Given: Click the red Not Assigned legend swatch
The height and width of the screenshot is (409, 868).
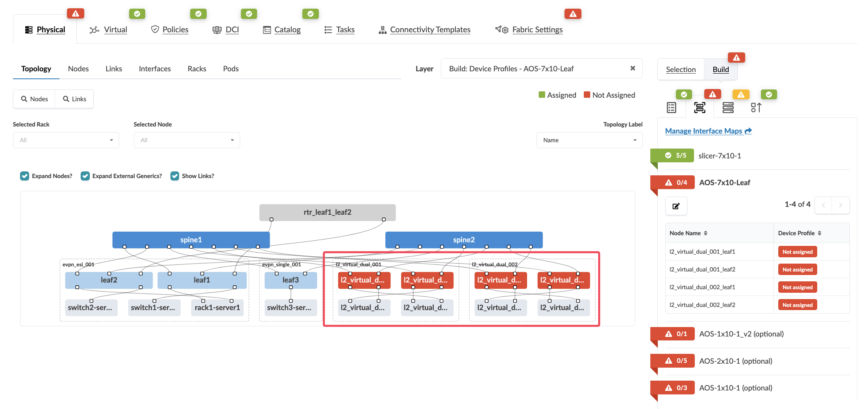Looking at the screenshot, I should click(x=587, y=95).
